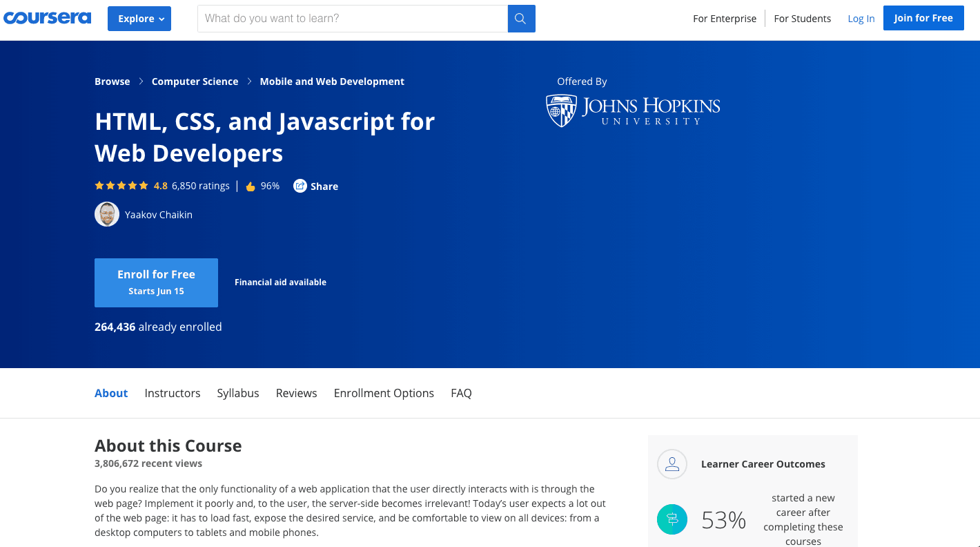Click the thumbs-up 96% icon
This screenshot has width=980, height=547.
[x=251, y=186]
